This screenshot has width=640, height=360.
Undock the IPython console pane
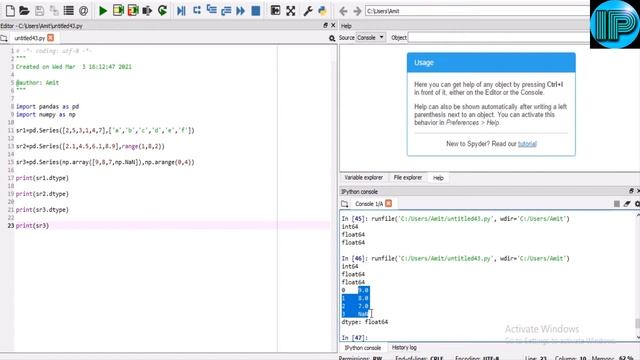pyautogui.click(x=631, y=191)
